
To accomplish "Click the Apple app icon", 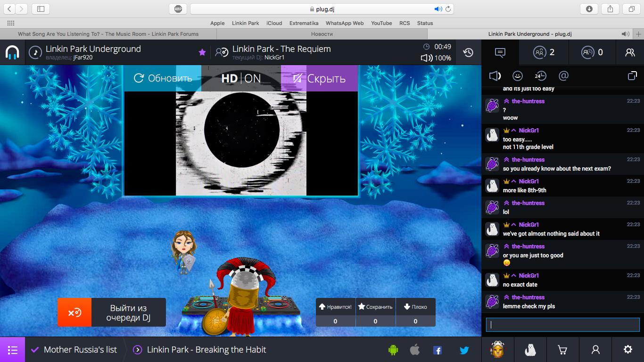I will pyautogui.click(x=415, y=350).
